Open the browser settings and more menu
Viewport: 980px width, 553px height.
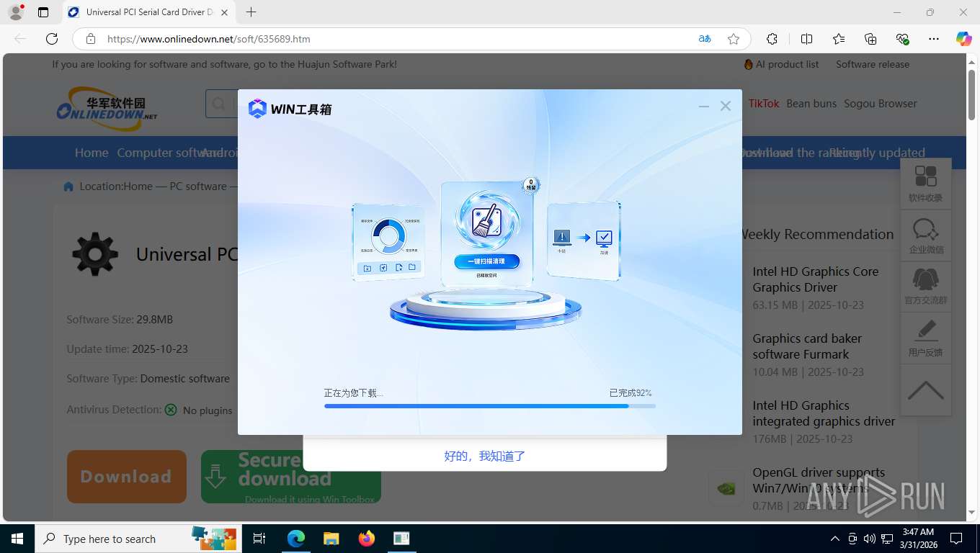[934, 39]
